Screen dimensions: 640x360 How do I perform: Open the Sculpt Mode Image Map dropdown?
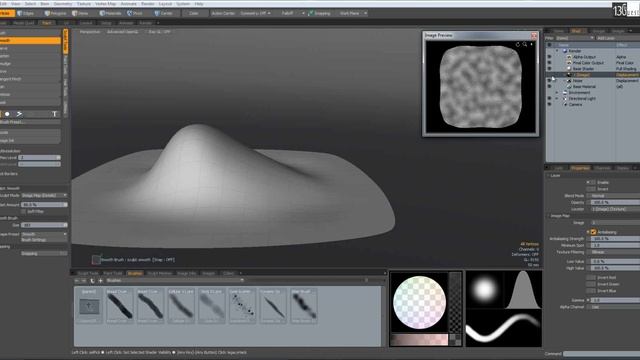(x=44, y=196)
